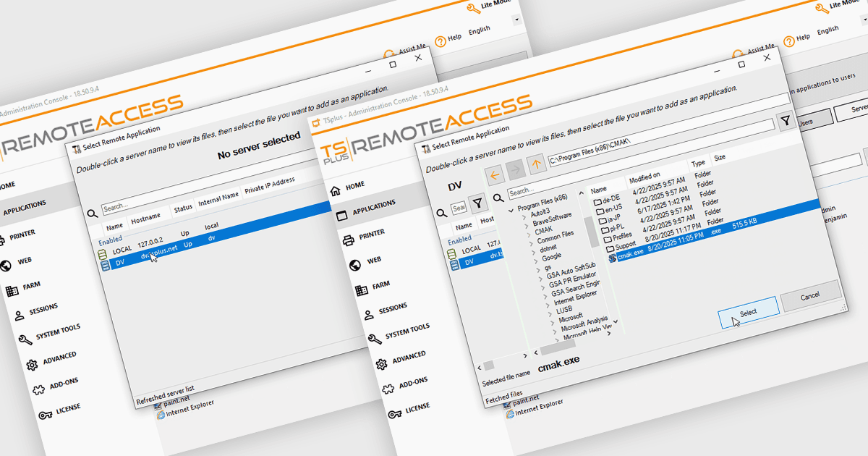Click ADVANCED gear icon in right console

click(382, 364)
